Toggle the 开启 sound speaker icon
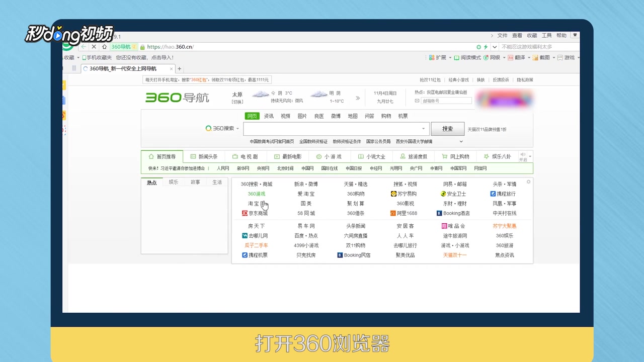644x362 pixels. [523, 154]
